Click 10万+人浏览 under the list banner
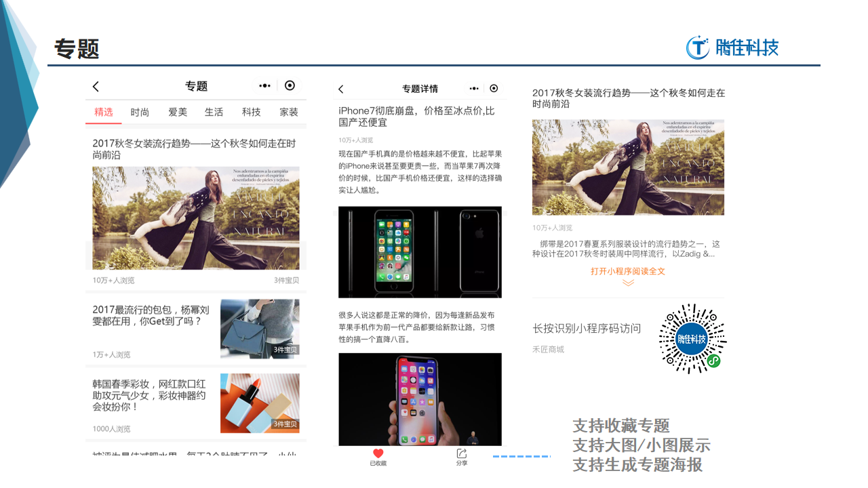 click(113, 281)
